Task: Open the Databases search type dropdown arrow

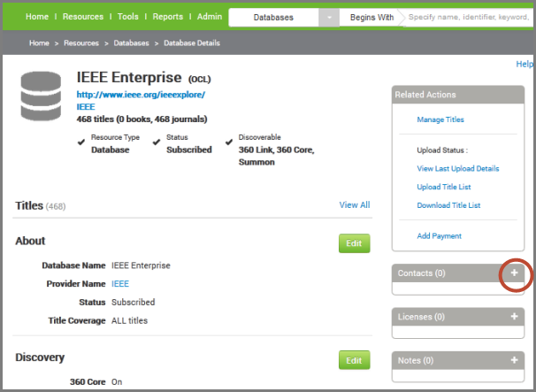Action: pos(329,18)
